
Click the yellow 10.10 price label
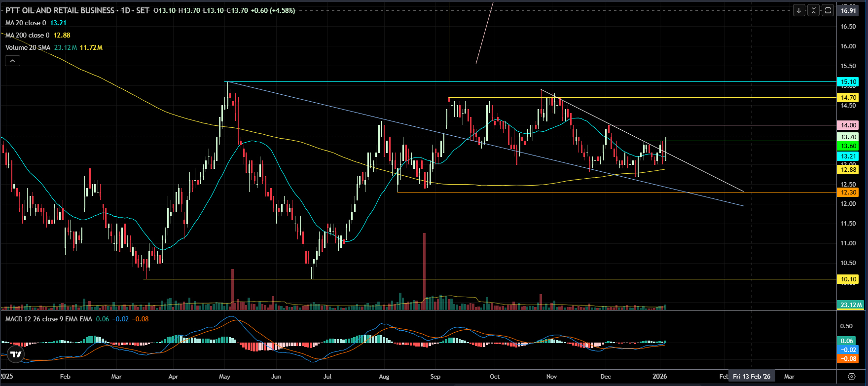coord(848,279)
